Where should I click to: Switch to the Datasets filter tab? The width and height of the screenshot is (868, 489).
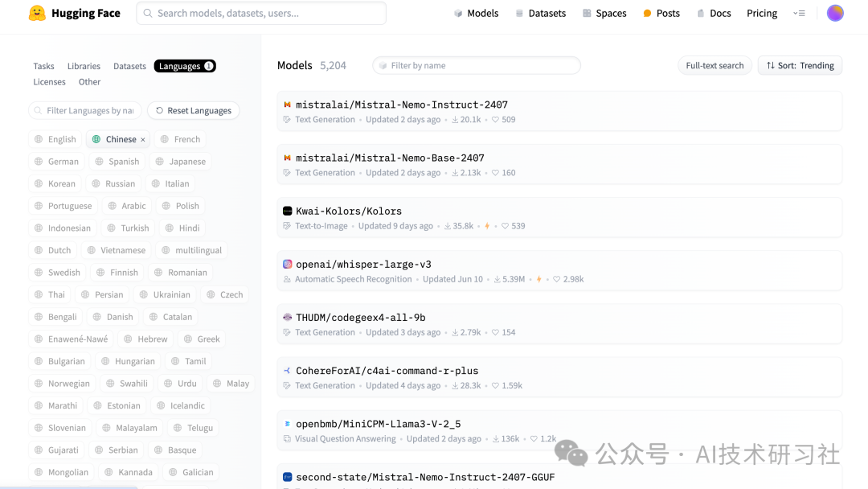coord(129,66)
